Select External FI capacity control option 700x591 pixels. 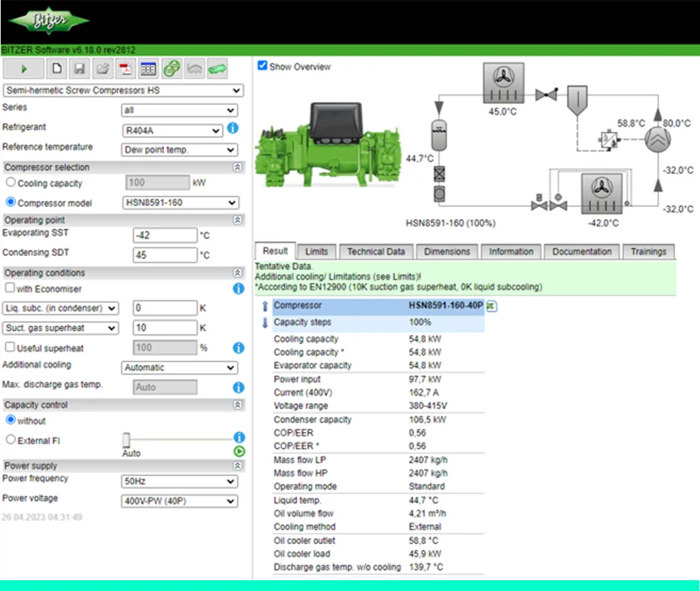(x=10, y=441)
